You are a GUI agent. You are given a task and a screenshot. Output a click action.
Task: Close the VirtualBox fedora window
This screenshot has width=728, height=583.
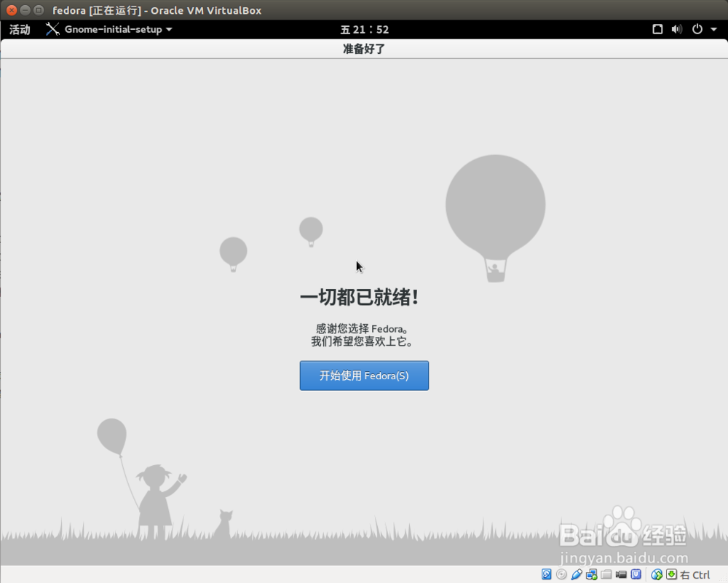(x=12, y=9)
